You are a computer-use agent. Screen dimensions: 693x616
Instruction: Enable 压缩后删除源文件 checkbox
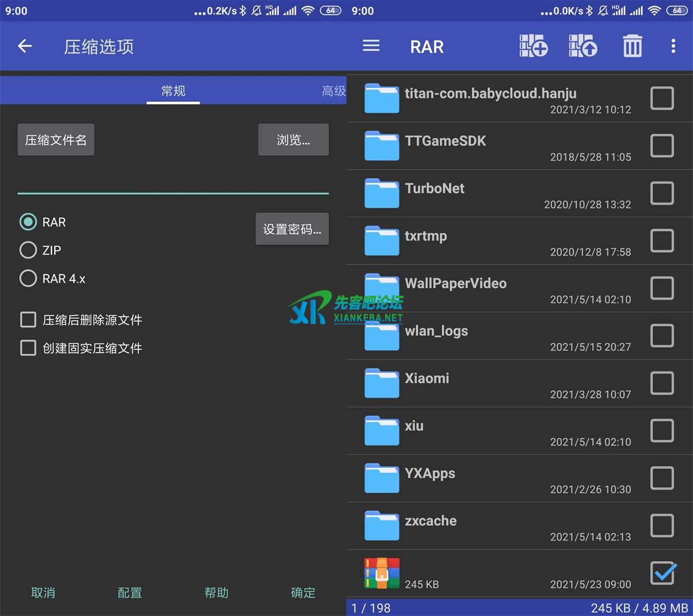tap(28, 320)
